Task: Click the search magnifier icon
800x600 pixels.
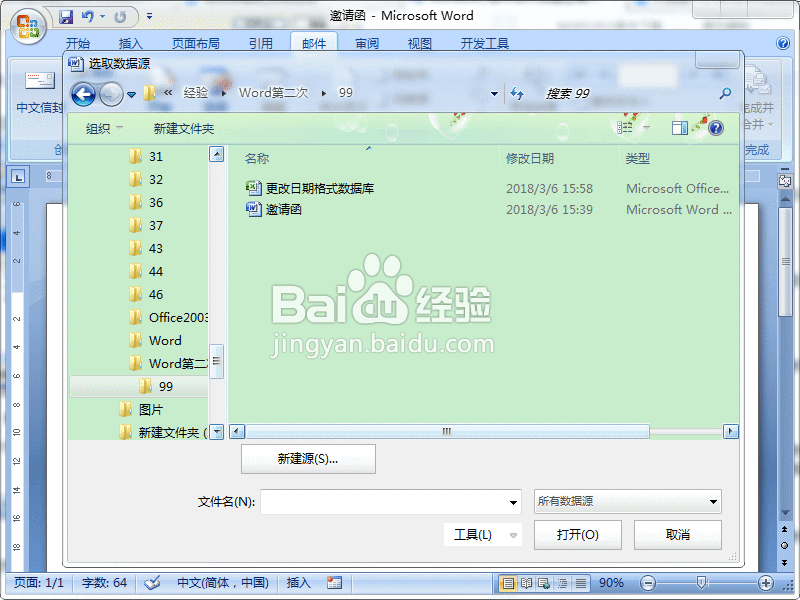Action: tap(725, 93)
